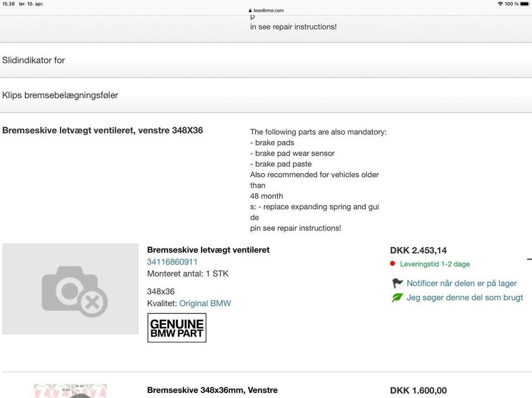Click Notificer når delen er på lager
This screenshot has width=532, height=398.
point(461,283)
